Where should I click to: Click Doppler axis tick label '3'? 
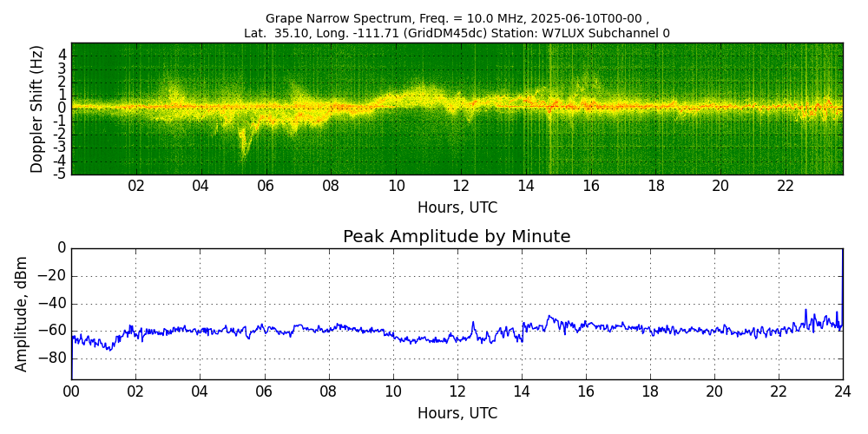pos(63,69)
